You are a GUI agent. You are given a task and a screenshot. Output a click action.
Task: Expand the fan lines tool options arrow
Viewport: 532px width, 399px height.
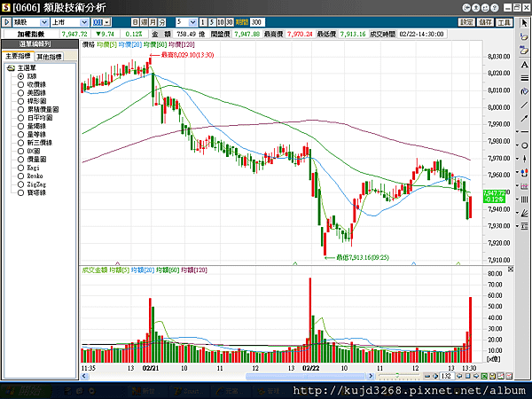tap(517, 213)
